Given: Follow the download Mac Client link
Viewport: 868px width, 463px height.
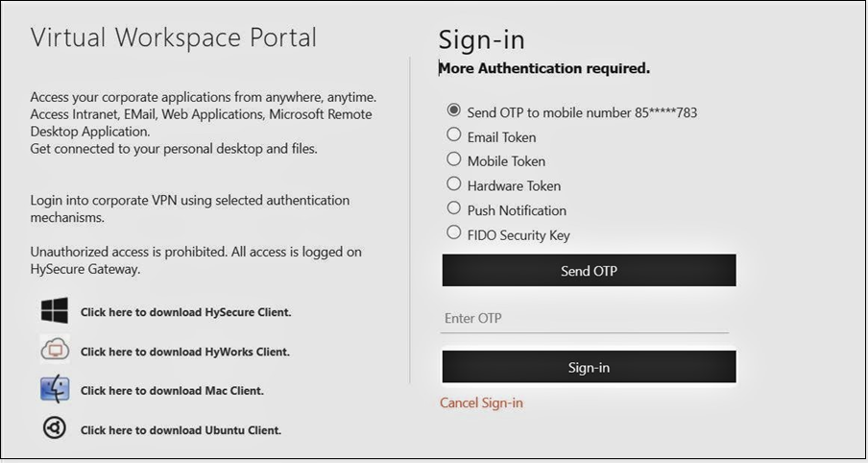Looking at the screenshot, I should pos(172,391).
